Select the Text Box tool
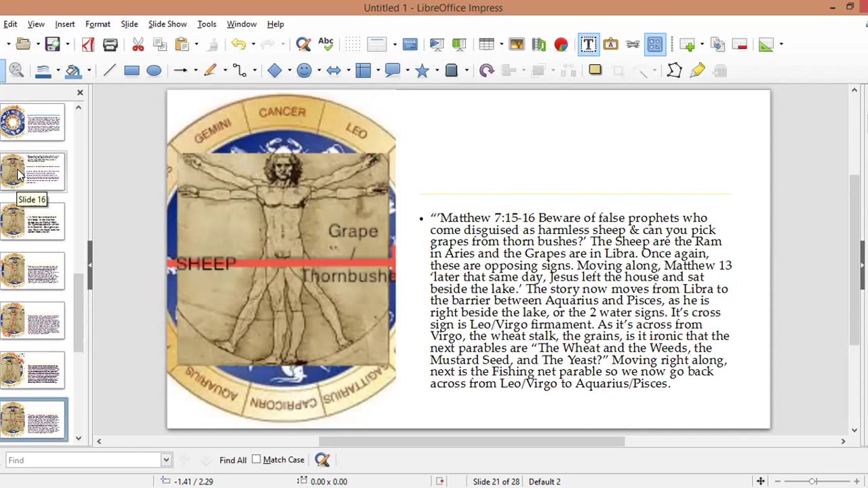The width and height of the screenshot is (868, 488). pyautogui.click(x=588, y=45)
